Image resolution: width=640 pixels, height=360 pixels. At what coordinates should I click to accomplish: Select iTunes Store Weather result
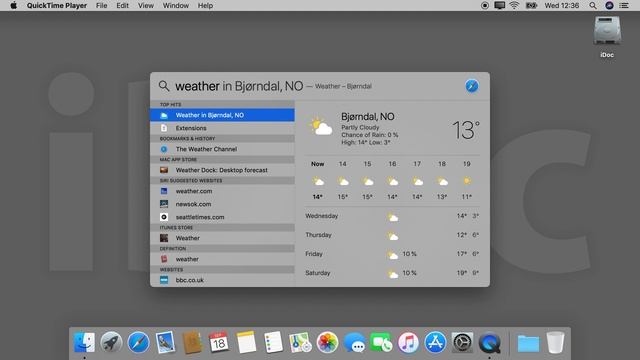(222, 238)
